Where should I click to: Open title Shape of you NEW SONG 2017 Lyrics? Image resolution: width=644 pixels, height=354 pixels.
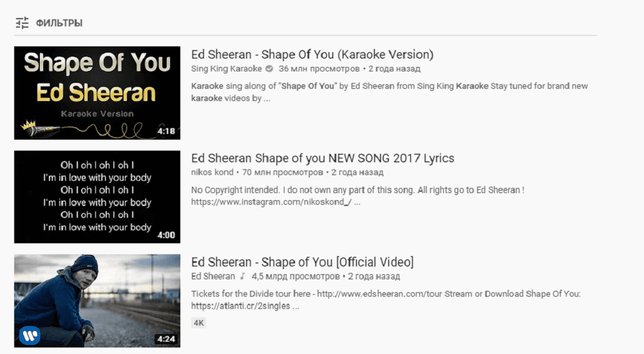point(323,158)
